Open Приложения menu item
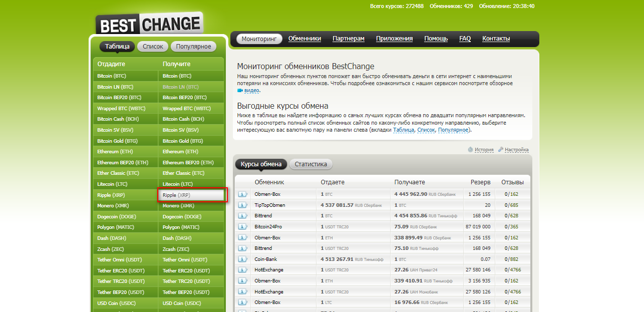The height and width of the screenshot is (312, 644). tap(395, 39)
